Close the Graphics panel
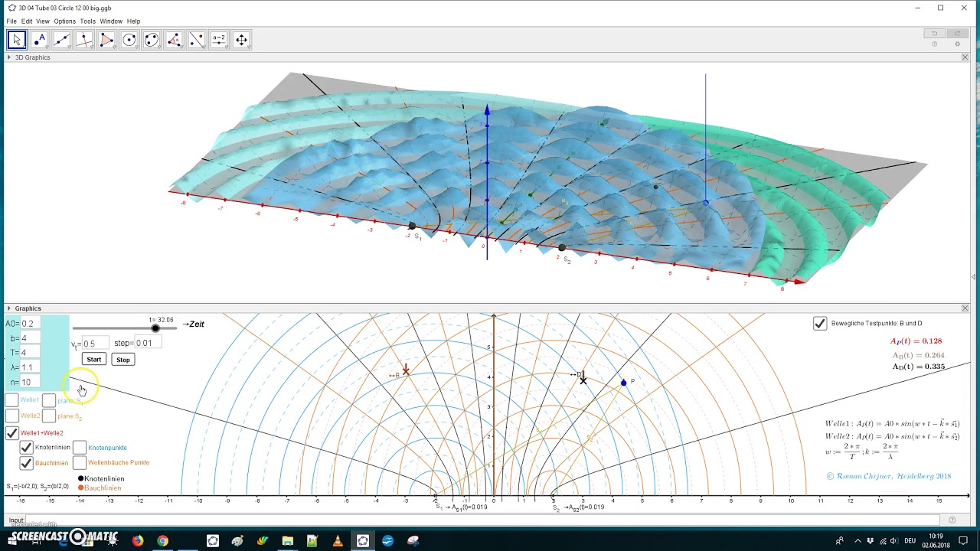 (x=965, y=308)
